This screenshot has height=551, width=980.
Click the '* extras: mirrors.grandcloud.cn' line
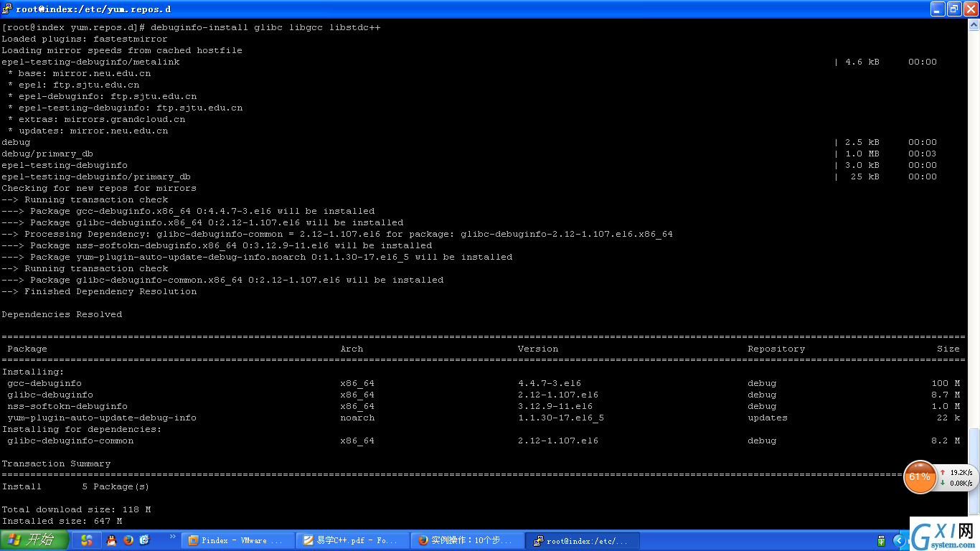[96, 119]
